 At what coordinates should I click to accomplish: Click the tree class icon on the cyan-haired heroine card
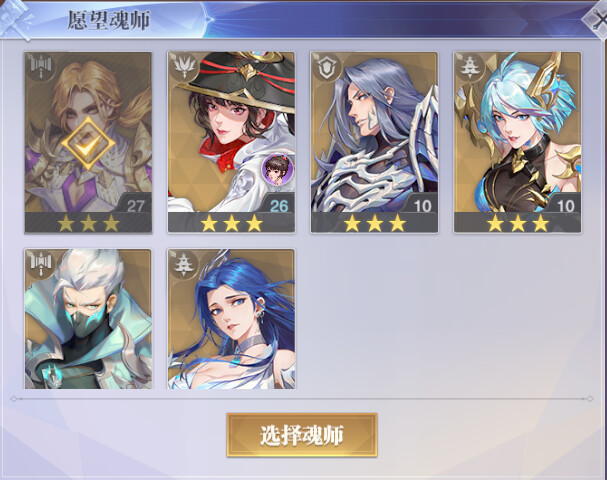coord(470,67)
